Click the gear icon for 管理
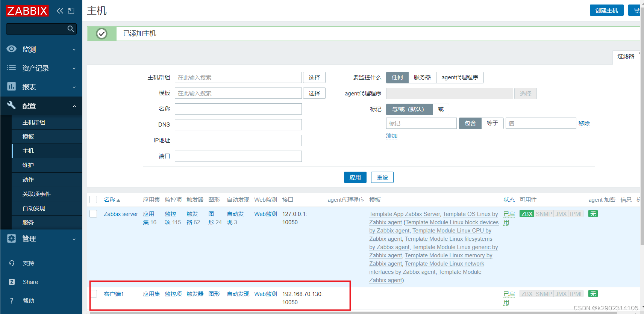The height and width of the screenshot is (314, 644). click(12, 238)
